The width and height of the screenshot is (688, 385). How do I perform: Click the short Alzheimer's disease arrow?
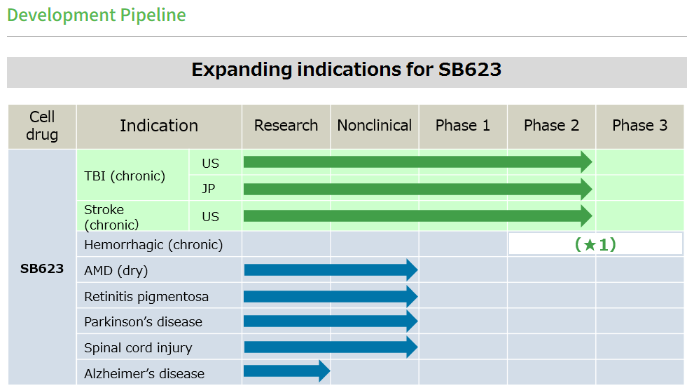pyautogui.click(x=287, y=371)
